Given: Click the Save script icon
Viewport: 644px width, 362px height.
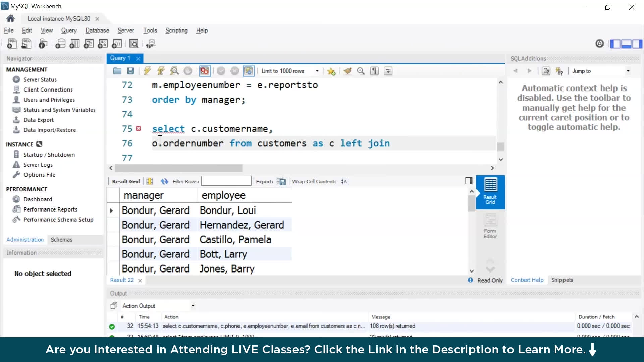Looking at the screenshot, I should coord(130,71).
